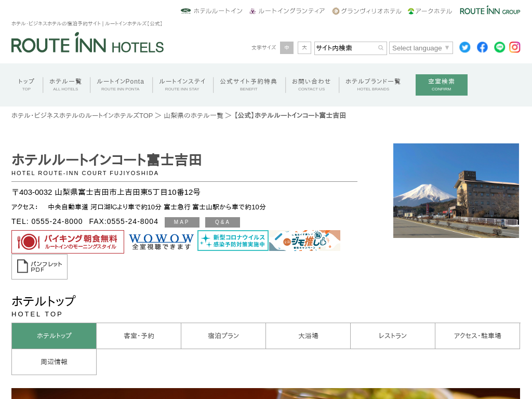532x399 pixels.
Task: Select the 大浴場 tab
Action: (308, 336)
